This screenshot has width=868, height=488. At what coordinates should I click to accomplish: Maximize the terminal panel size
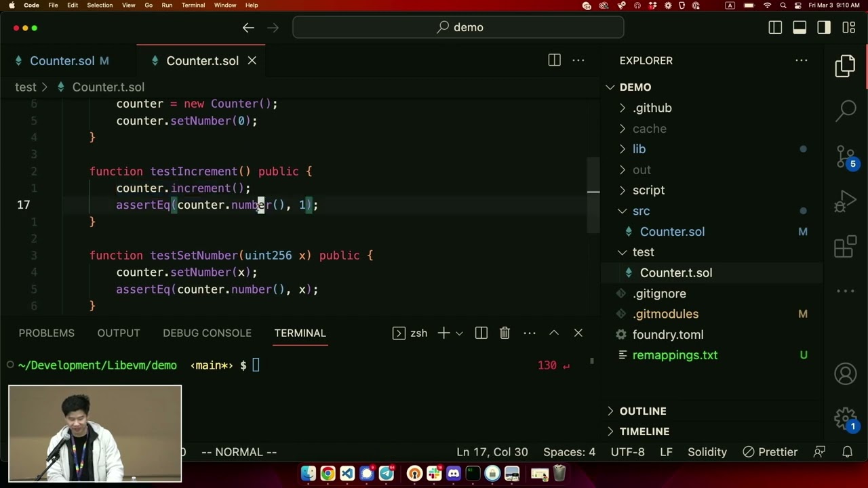(x=554, y=333)
